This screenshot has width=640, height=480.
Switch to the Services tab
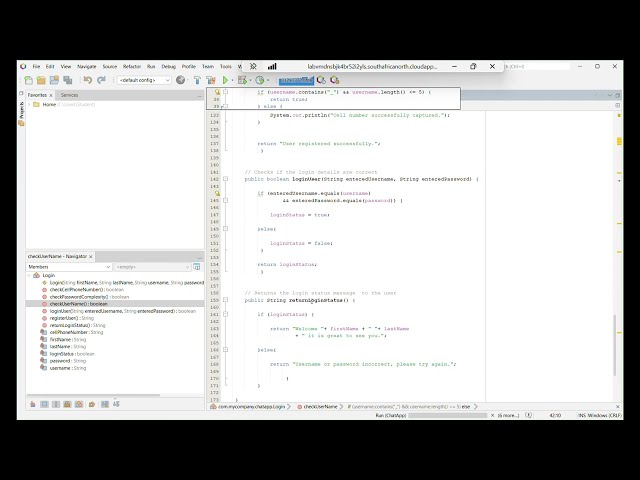coord(69,95)
